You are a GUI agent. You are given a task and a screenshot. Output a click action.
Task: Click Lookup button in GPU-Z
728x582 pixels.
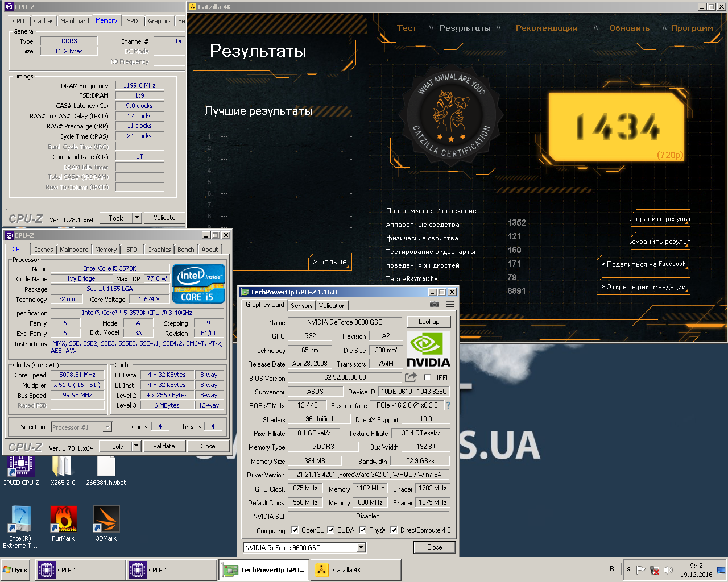coord(429,322)
